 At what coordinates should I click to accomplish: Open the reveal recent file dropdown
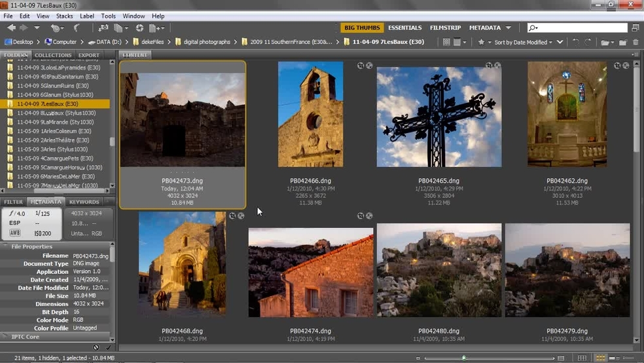57,28
